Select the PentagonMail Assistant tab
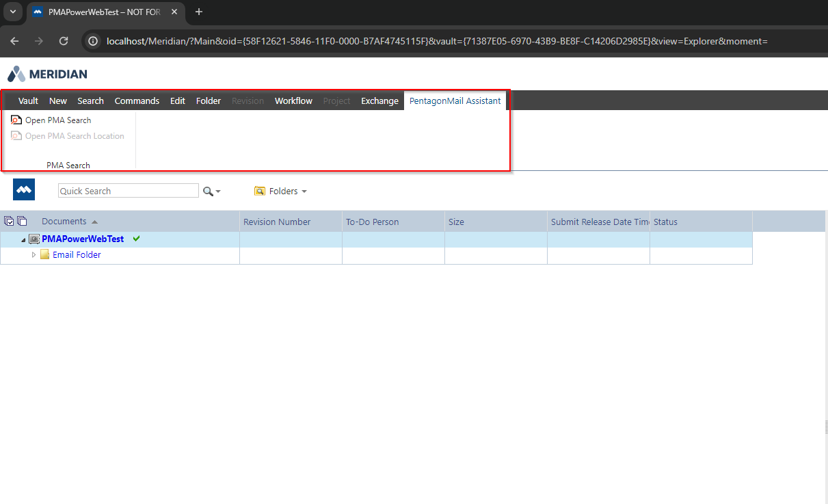This screenshot has height=504, width=828. point(455,101)
